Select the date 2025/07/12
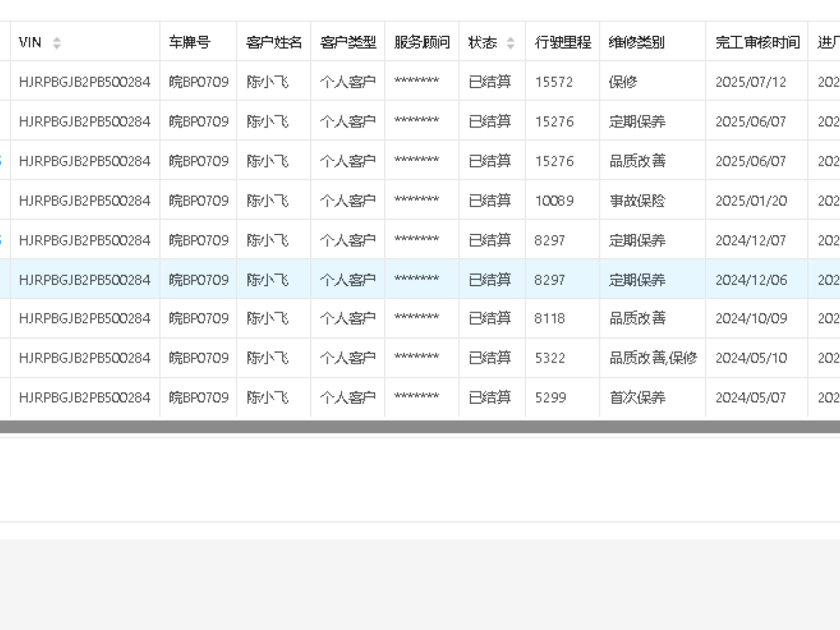Image resolution: width=840 pixels, height=630 pixels. coord(751,82)
